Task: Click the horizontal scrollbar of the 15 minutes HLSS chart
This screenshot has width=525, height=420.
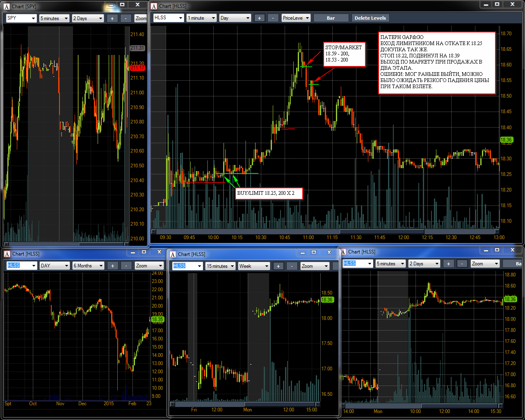Action: (x=245, y=404)
